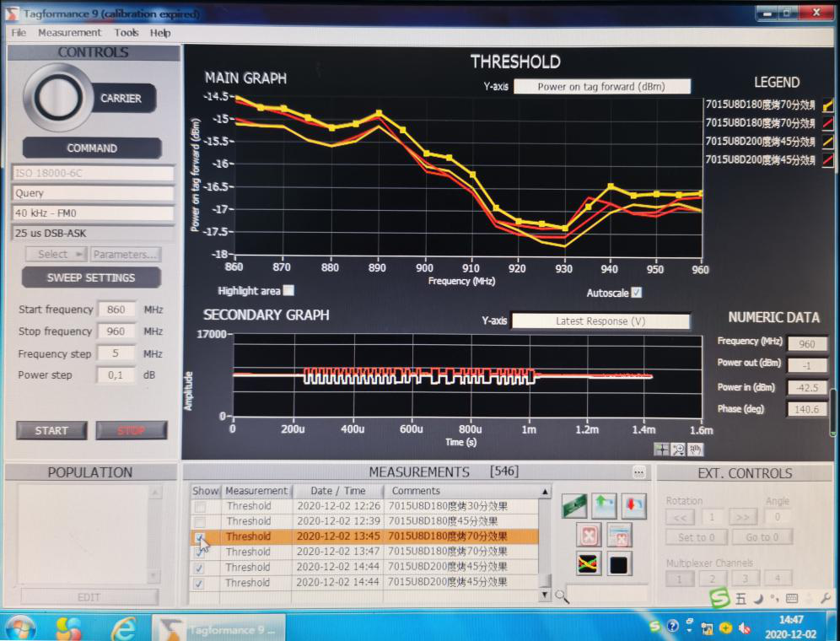Check Show box for 12:26 measurement
Image resolution: width=840 pixels, height=641 pixels.
tap(200, 507)
